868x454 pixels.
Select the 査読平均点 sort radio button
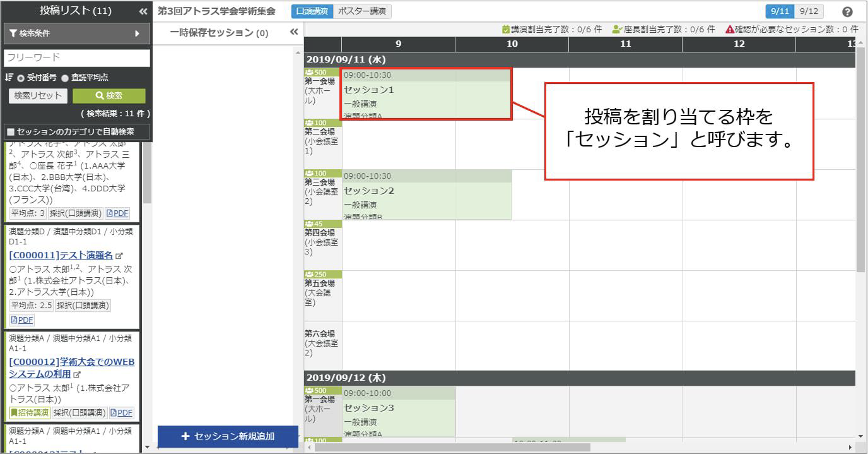pos(65,78)
